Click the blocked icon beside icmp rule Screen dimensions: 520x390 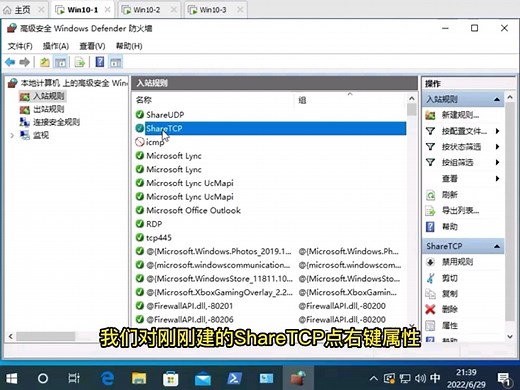[x=140, y=142]
